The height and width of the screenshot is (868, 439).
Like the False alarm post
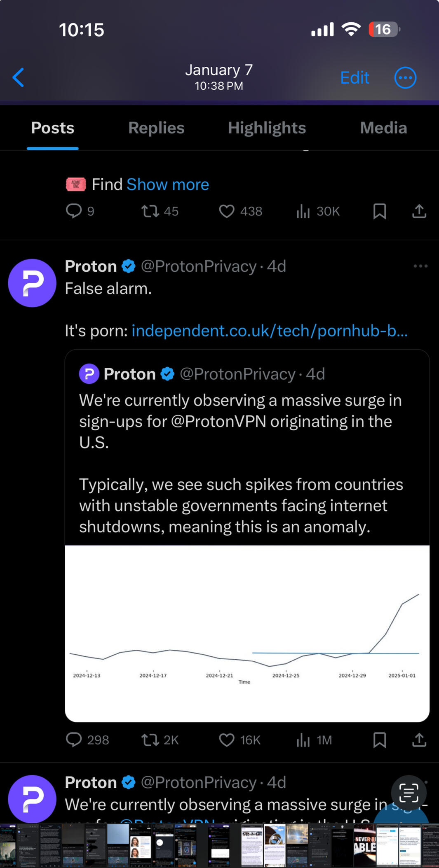click(227, 740)
